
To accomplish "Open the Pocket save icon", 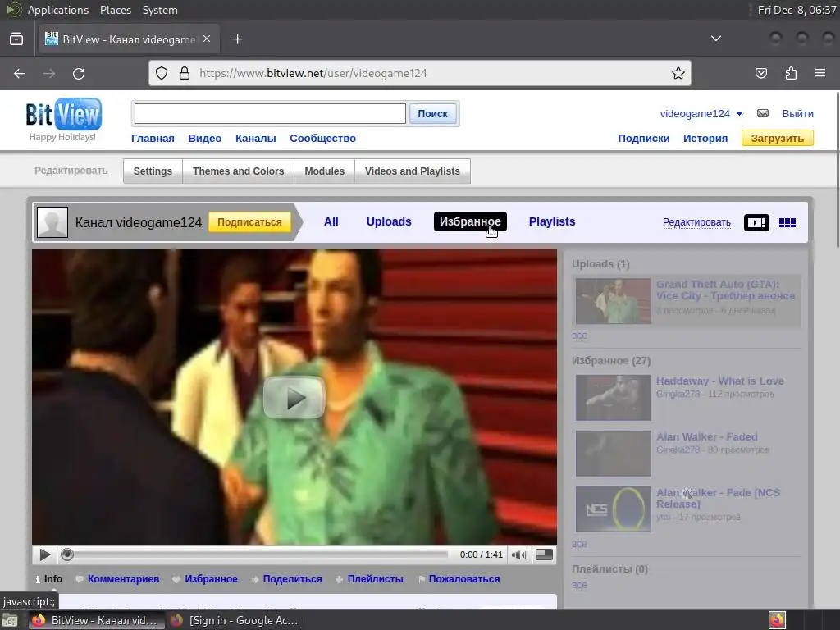I will coord(761,73).
